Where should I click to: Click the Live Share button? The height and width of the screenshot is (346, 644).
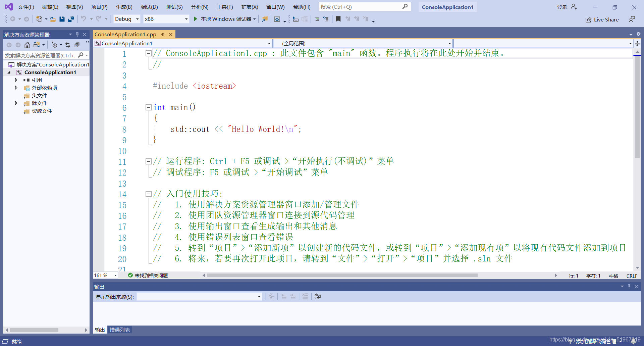pos(602,19)
